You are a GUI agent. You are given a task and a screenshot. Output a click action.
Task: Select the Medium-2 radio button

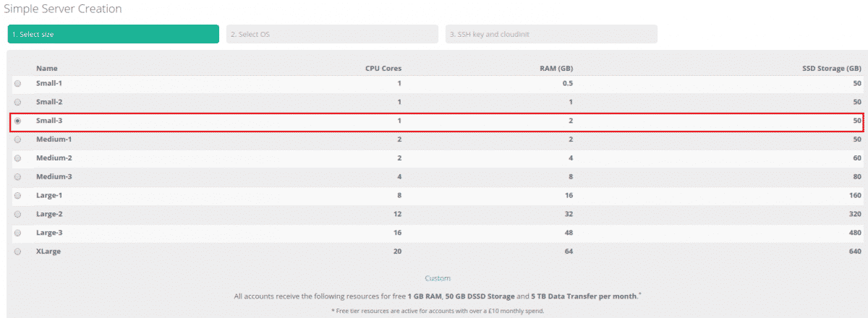17,158
